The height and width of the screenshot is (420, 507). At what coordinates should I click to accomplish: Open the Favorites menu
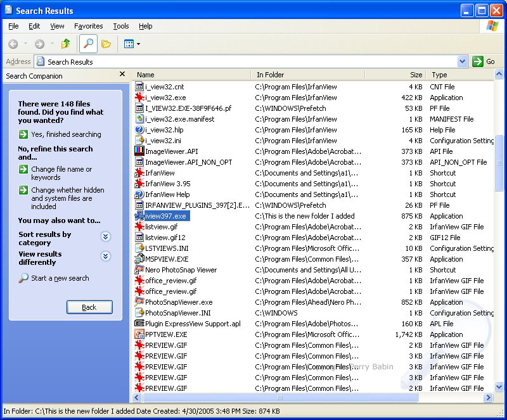point(88,26)
